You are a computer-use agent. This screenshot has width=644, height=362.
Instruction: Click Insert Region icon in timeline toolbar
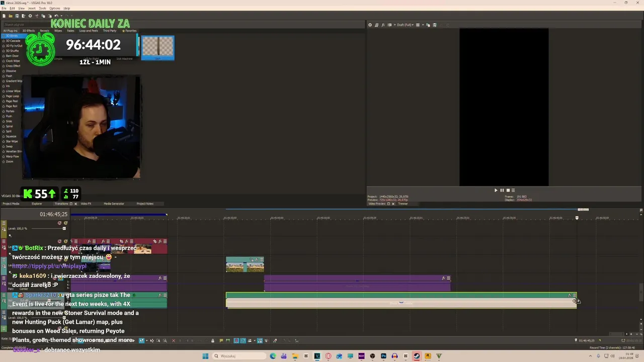[228, 340]
